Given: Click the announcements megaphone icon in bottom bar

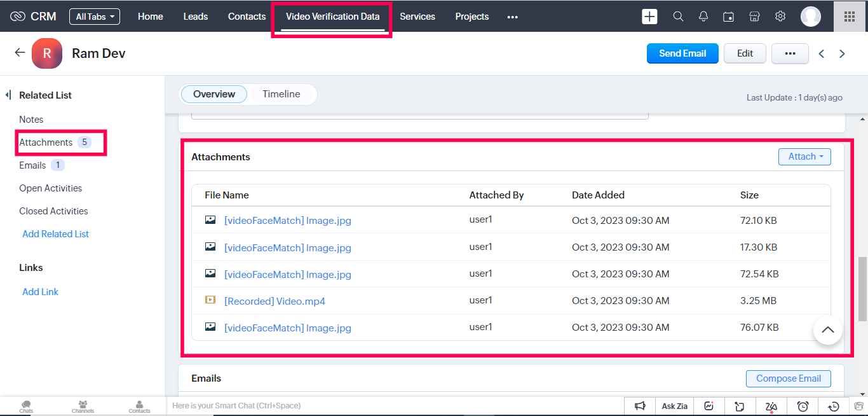Looking at the screenshot, I should point(640,406).
